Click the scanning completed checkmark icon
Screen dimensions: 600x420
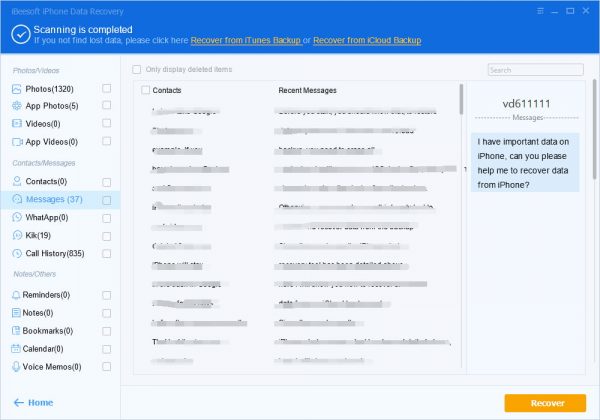[21, 34]
